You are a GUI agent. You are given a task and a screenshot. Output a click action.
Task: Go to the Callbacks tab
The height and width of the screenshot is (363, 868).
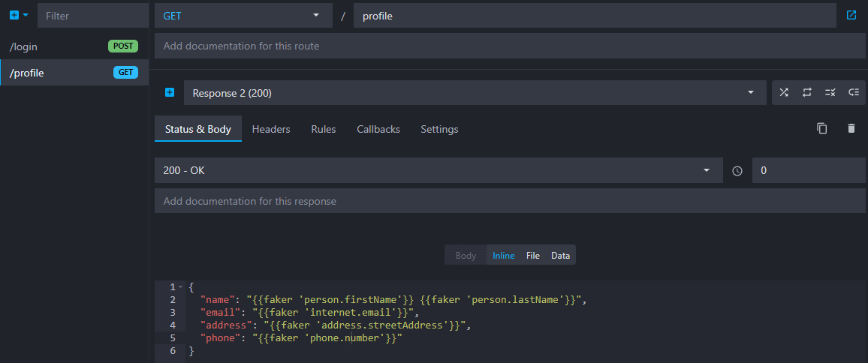[x=378, y=129]
